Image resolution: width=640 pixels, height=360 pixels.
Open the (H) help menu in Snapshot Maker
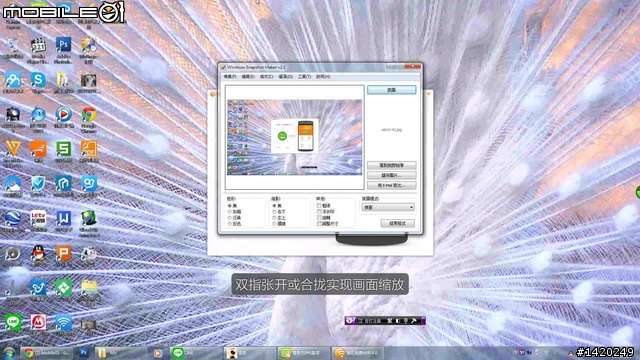pos(323,77)
